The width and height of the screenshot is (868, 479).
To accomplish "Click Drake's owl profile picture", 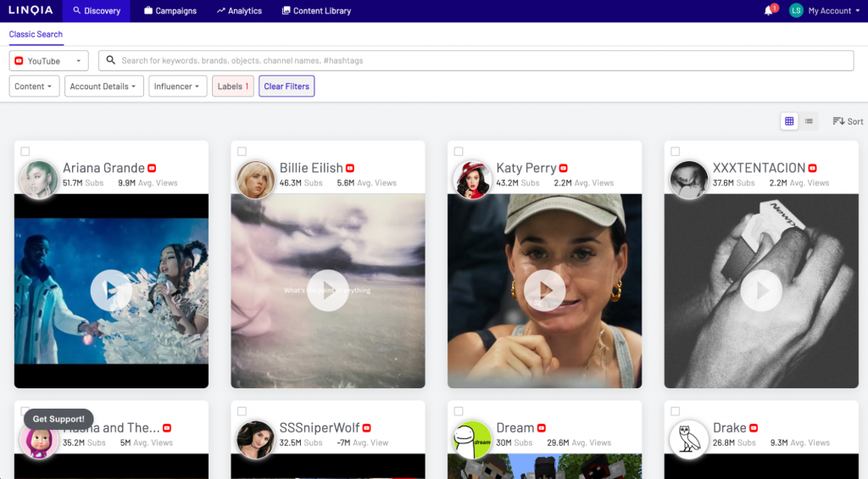I will [688, 440].
